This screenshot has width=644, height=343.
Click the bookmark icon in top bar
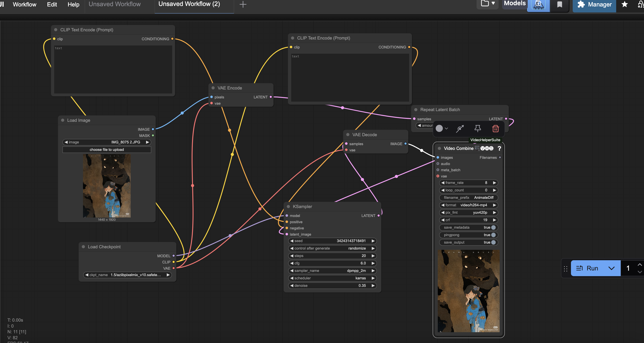560,4
